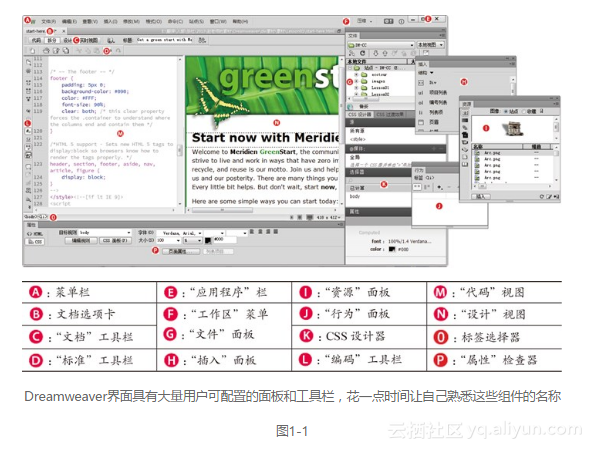The image size is (593, 450).
Task: Click the refresh site list icon in Assets panel
Action: (x=542, y=196)
